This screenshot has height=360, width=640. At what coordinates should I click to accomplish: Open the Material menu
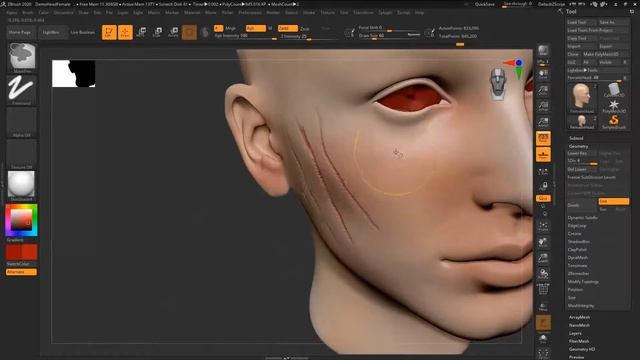point(192,13)
